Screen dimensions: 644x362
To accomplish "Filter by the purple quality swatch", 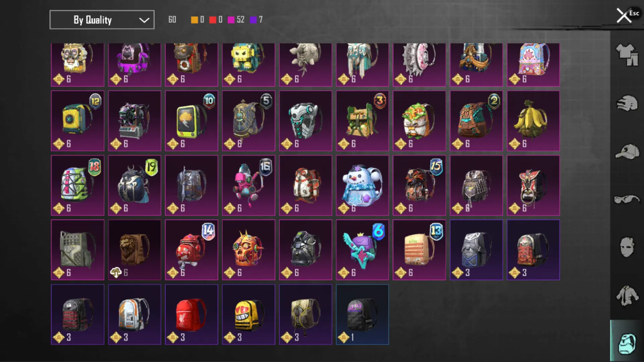I will (x=253, y=20).
